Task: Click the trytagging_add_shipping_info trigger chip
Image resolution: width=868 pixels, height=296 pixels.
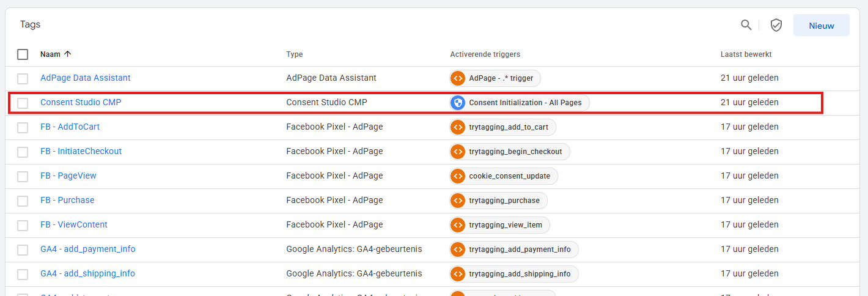Action: 513,274
